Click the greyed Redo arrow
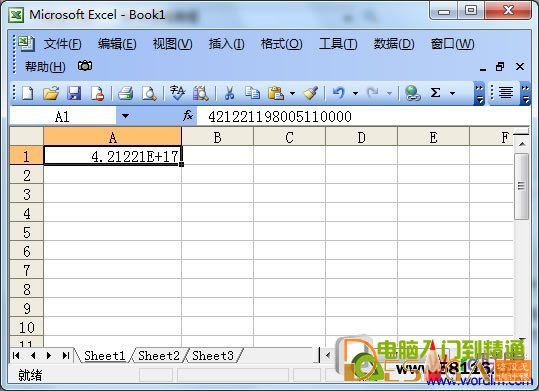Image resolution: width=539 pixels, height=391 pixels. click(x=373, y=93)
